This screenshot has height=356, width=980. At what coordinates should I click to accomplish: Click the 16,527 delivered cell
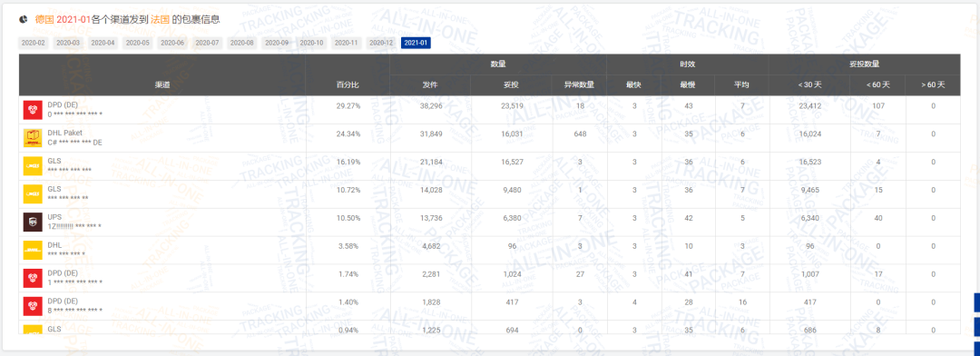click(x=512, y=162)
